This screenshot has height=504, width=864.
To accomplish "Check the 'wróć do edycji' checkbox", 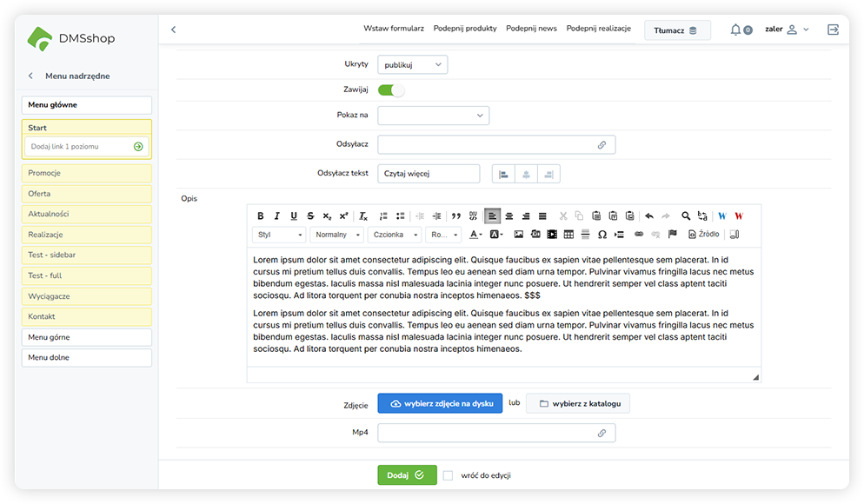I will (449, 475).
